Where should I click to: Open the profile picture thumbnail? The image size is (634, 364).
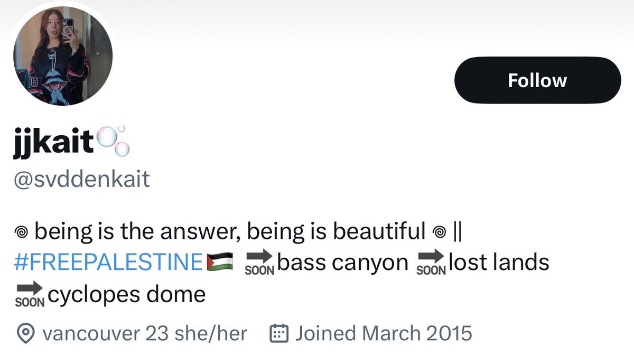[x=63, y=56]
